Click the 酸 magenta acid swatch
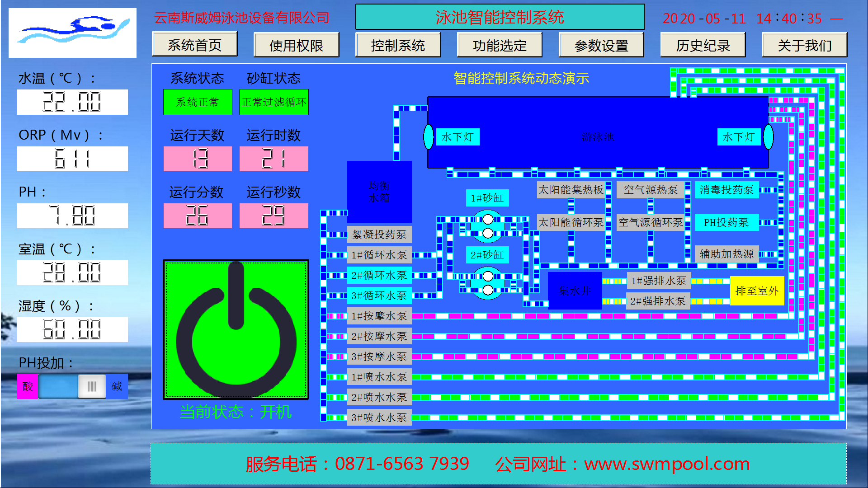 pos(28,386)
